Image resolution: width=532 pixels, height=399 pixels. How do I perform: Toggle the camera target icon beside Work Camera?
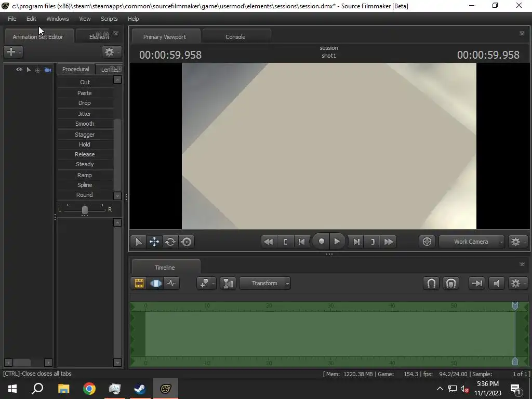click(x=427, y=242)
